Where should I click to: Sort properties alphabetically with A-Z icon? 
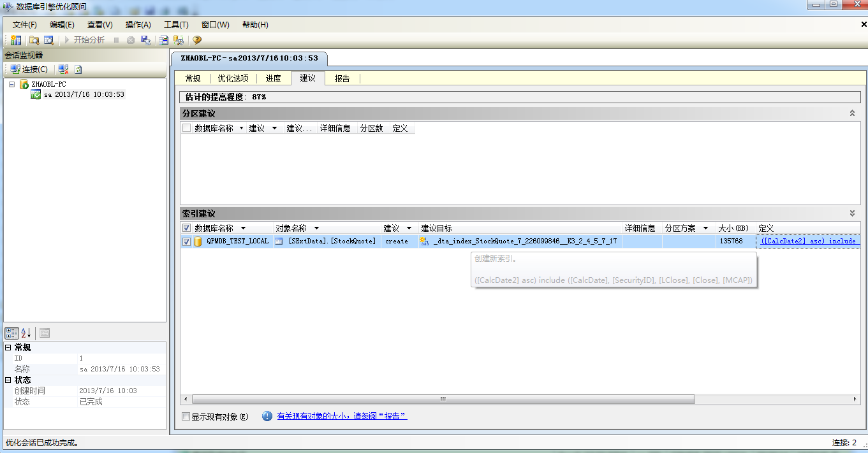click(x=26, y=333)
